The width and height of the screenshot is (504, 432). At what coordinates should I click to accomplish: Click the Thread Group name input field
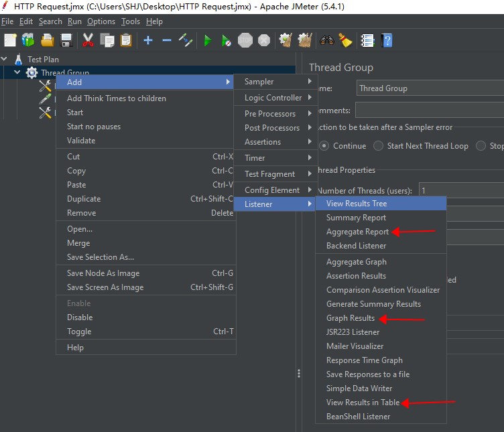coord(430,88)
